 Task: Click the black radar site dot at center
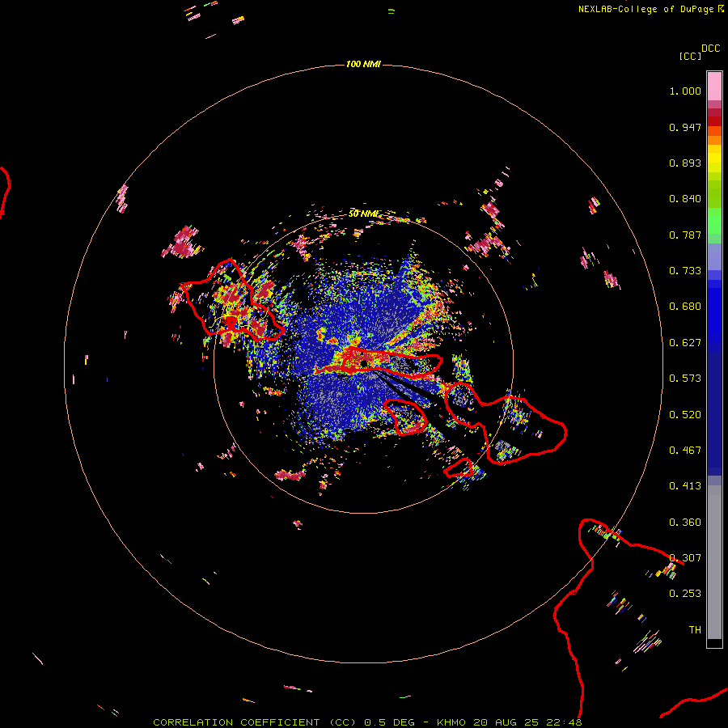pyautogui.click(x=364, y=363)
